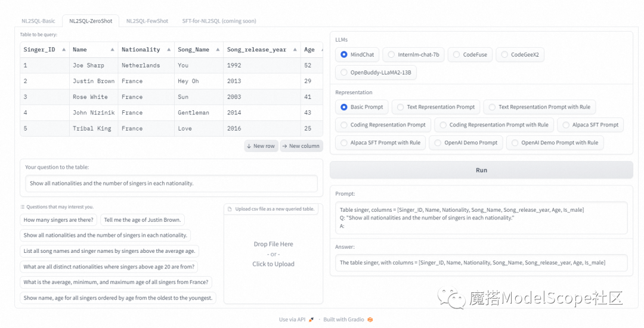
Task: Click the Gradio logo icon in footer
Action: coord(370,320)
